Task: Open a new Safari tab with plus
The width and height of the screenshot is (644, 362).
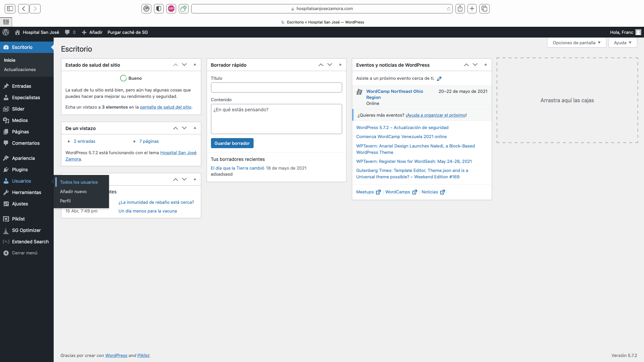Action: (x=472, y=9)
